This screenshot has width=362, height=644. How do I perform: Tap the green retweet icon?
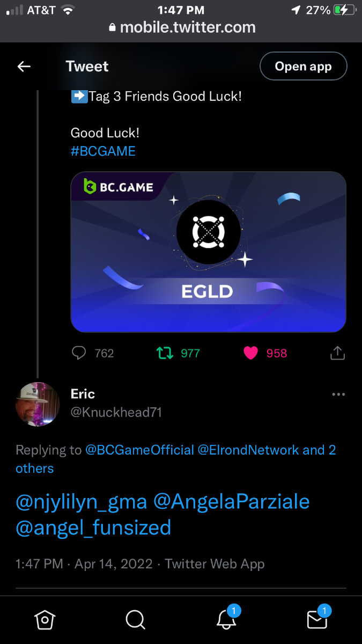pos(164,353)
